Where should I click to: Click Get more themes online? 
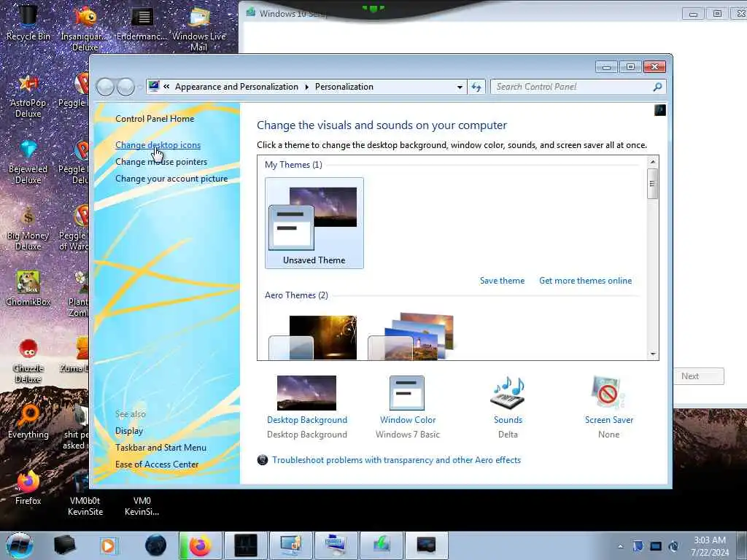[586, 281]
